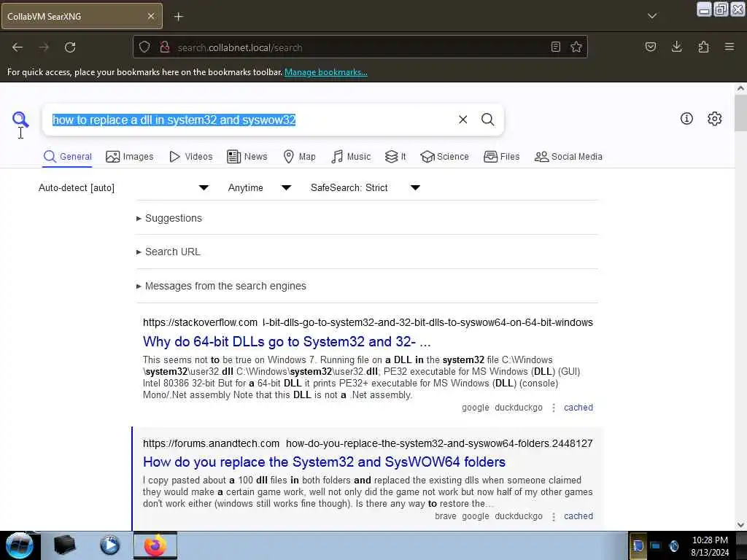Click Manage bookmarks link
Viewport: 747px width, 560px height.
326,72
